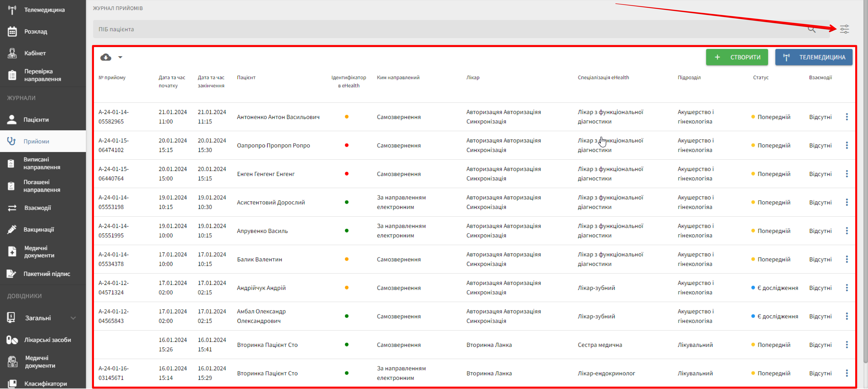Click the Виписані направлення sidebar icon
868x389 pixels.
pos(11,164)
